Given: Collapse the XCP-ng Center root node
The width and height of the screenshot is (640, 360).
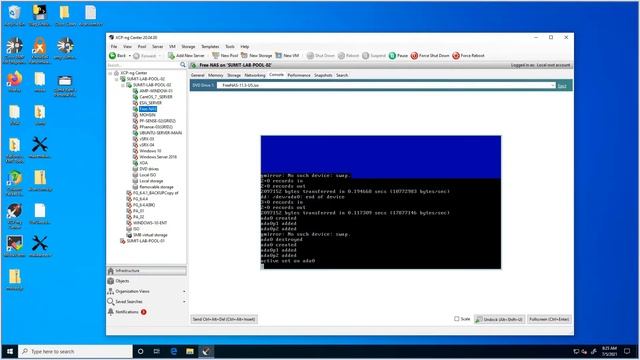Looking at the screenshot, I should [x=110, y=73].
